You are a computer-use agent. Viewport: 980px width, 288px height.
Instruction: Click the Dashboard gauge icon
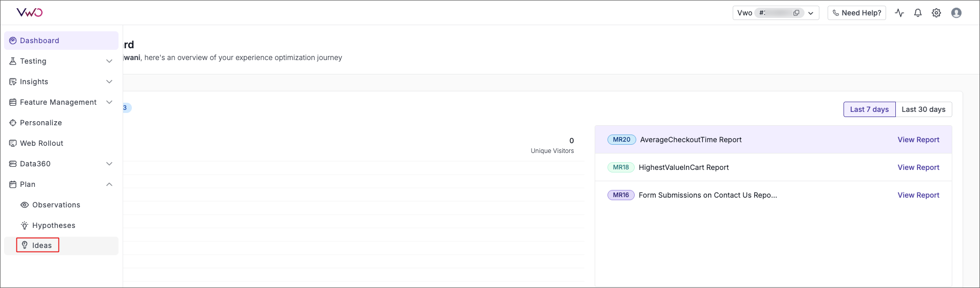coord(13,41)
